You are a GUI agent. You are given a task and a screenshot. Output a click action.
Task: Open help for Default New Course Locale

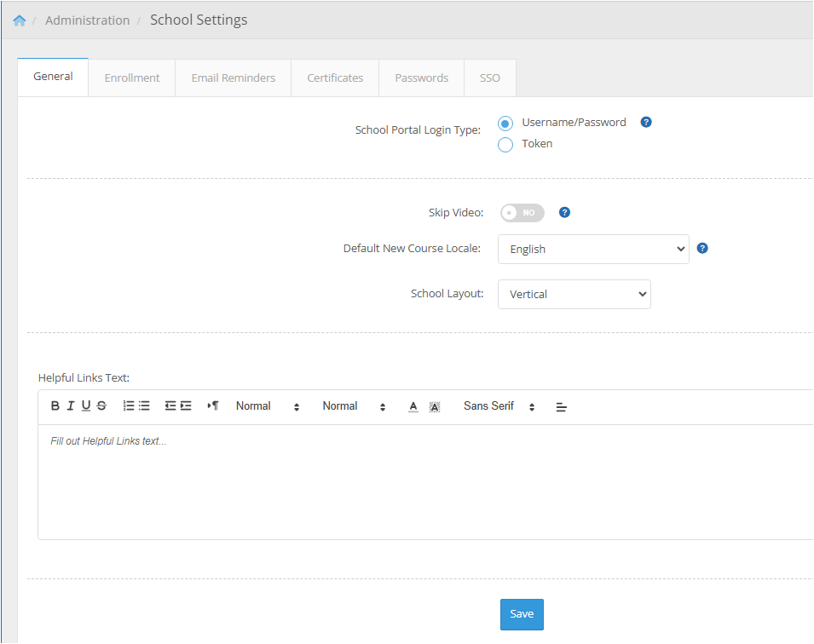(702, 249)
